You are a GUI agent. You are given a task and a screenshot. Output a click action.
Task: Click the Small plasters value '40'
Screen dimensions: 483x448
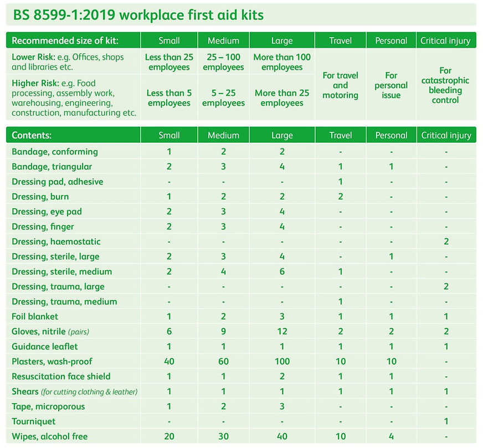169,362
